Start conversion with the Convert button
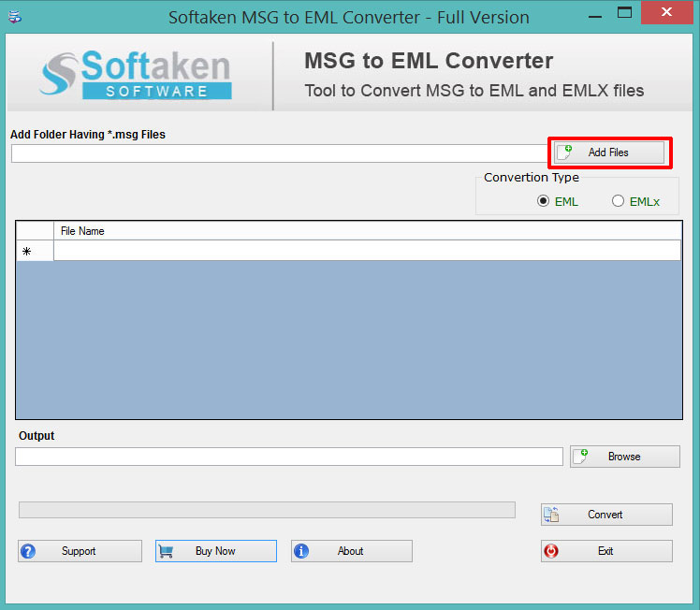700x610 pixels. tap(606, 515)
